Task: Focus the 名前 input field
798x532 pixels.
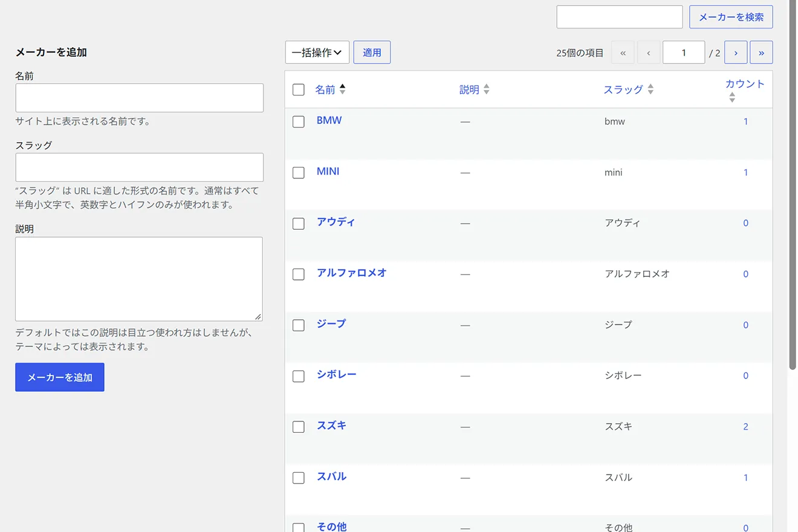Action: click(140, 98)
